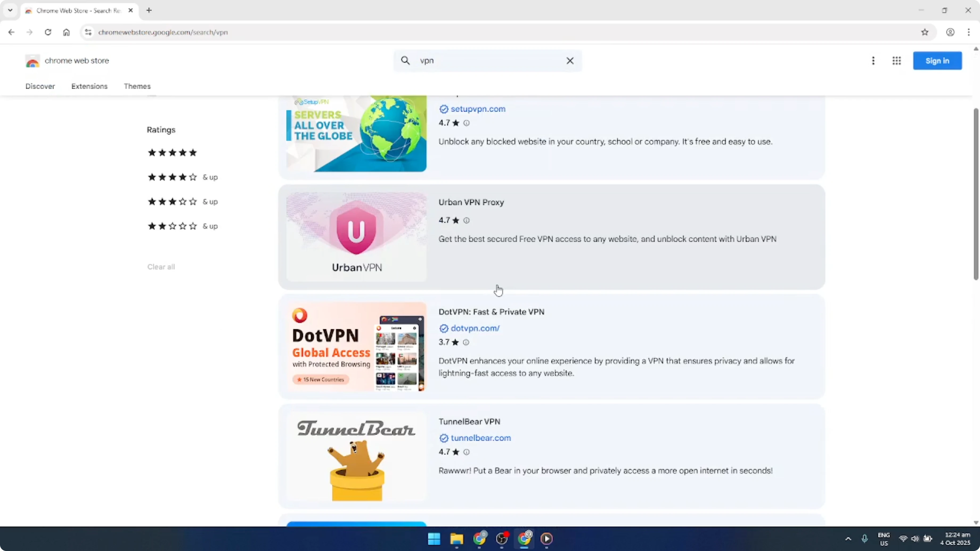Screen dimensions: 980x551
Task: Open File Explorer from the taskbar
Action: 456,538
